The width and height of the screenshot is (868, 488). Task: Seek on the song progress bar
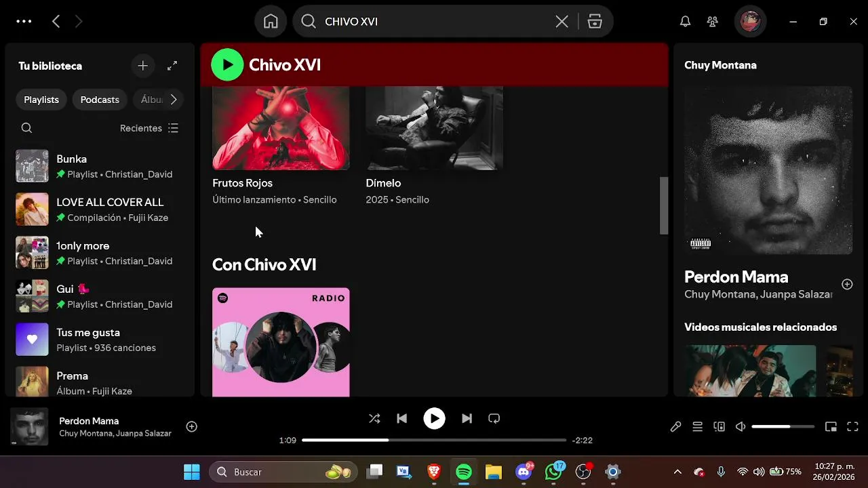(x=434, y=440)
